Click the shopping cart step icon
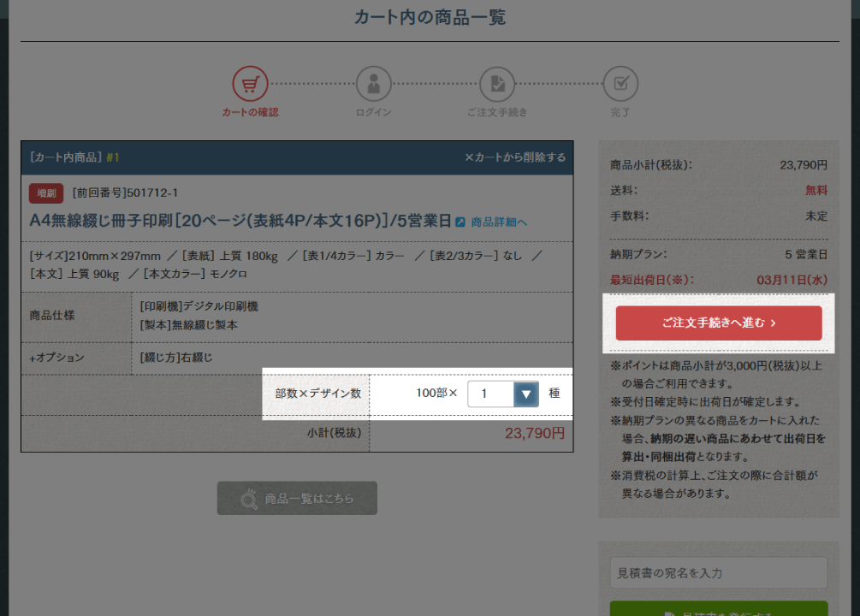Screen dimensions: 860x616 (250, 84)
